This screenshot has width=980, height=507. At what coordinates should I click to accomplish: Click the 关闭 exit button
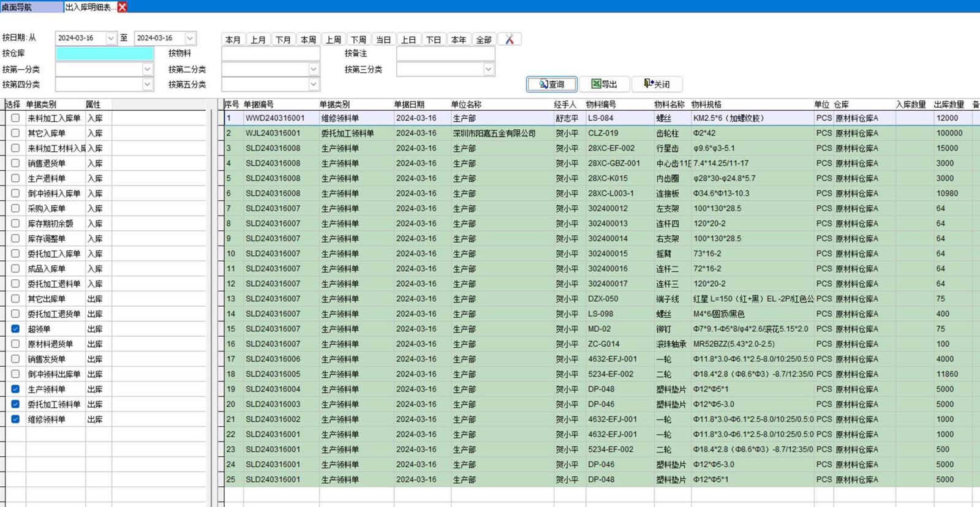click(x=657, y=84)
